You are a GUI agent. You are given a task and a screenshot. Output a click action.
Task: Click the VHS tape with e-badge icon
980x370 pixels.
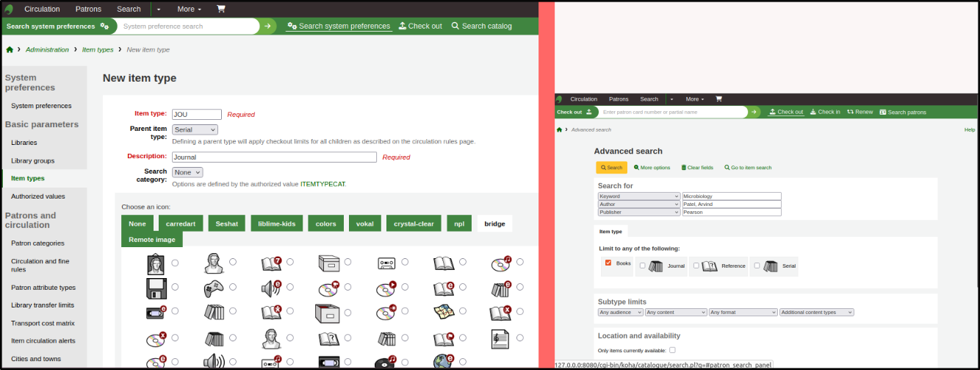(x=156, y=312)
